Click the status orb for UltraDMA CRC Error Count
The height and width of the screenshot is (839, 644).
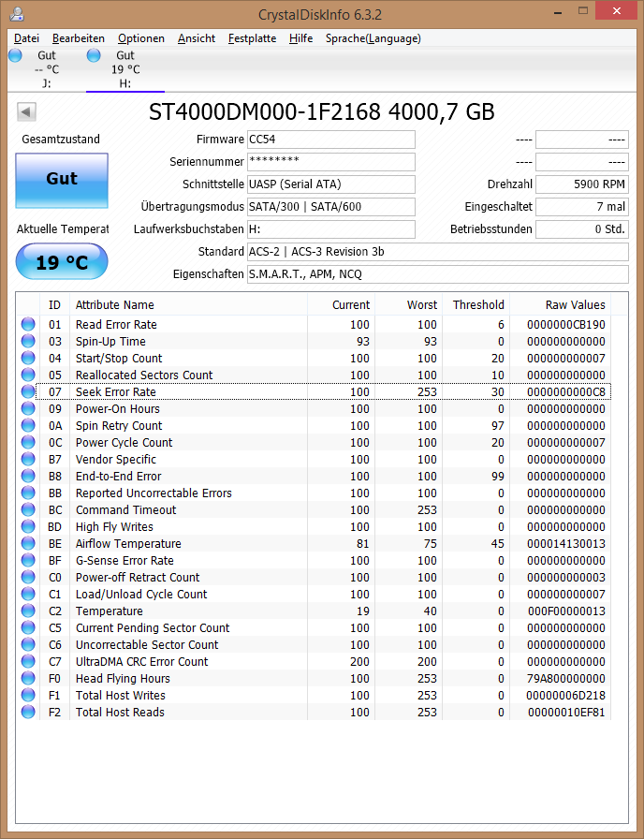(x=28, y=661)
